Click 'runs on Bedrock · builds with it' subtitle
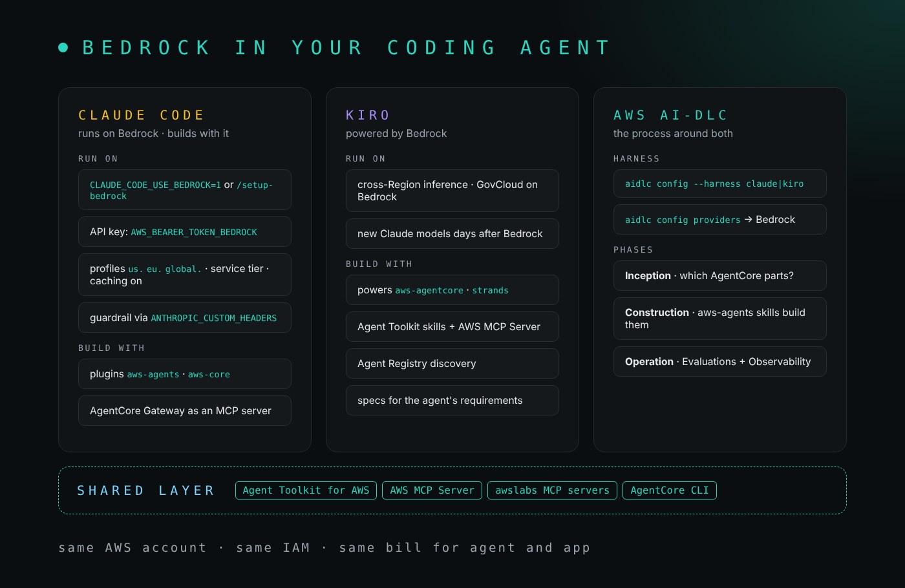 [153, 133]
